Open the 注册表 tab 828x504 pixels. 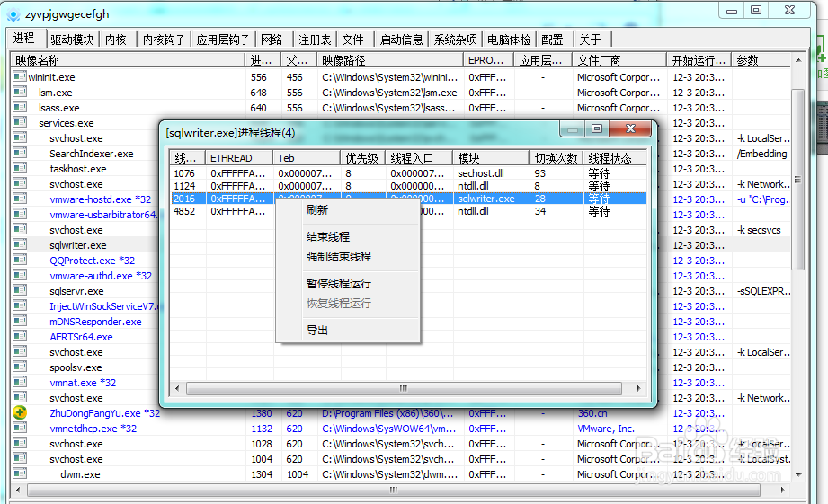point(315,40)
